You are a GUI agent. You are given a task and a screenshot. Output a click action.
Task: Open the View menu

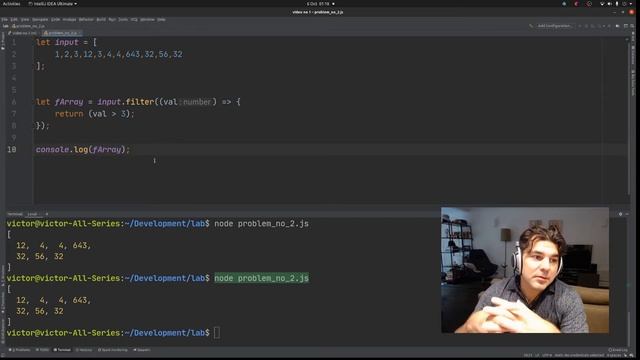(x=25, y=20)
